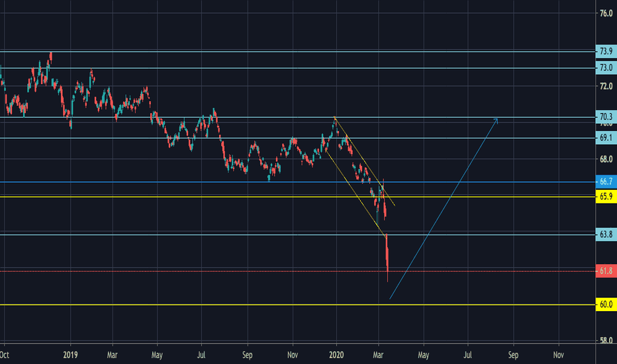Click the Jul label left of 2020
Image resolution: width=617 pixels, height=364 pixels.
(x=201, y=355)
